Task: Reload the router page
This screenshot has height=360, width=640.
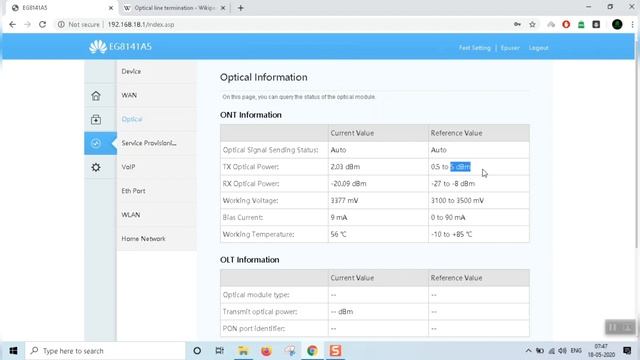Action: pos(42,24)
